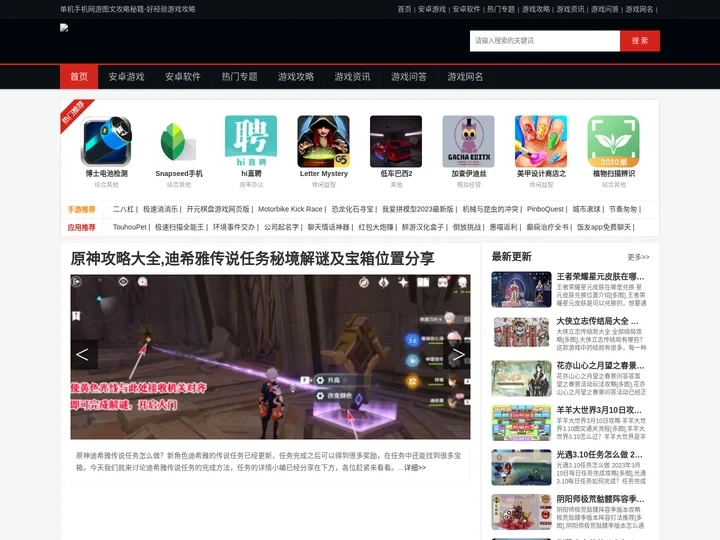The height and width of the screenshot is (540, 720).
Task: Click the red 搜索 search button
Action: click(640, 41)
